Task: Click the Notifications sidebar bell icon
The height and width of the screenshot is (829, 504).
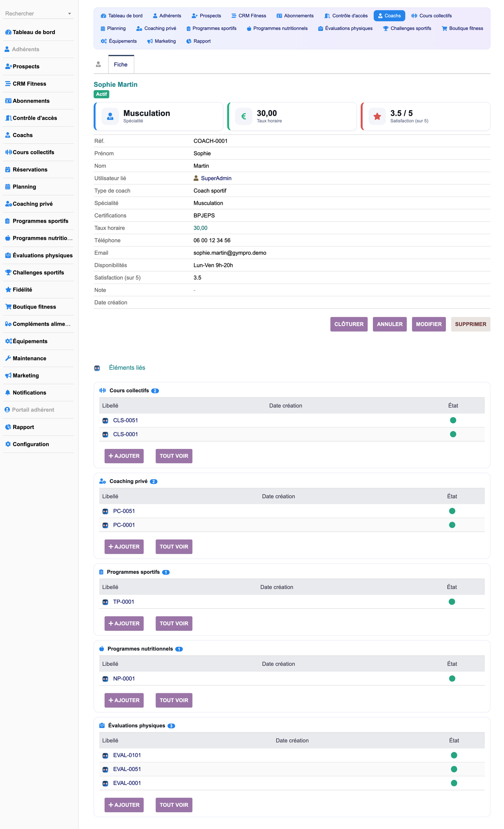Action: point(8,393)
